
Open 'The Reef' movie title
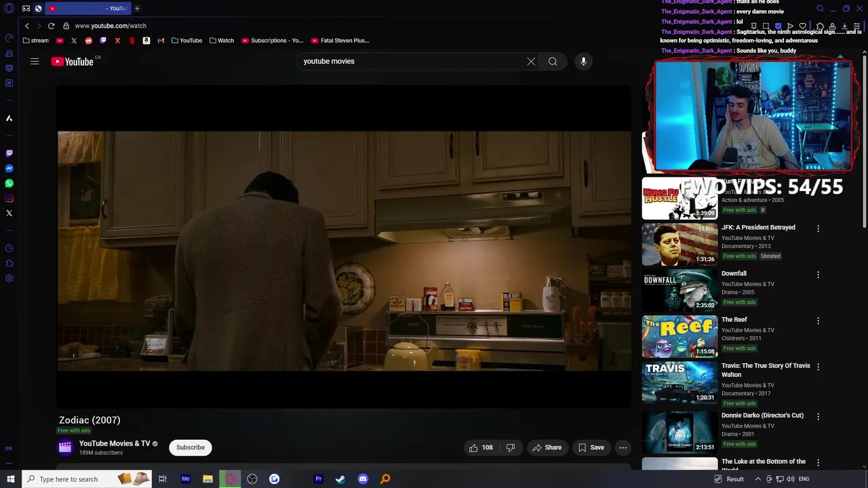pos(734,320)
